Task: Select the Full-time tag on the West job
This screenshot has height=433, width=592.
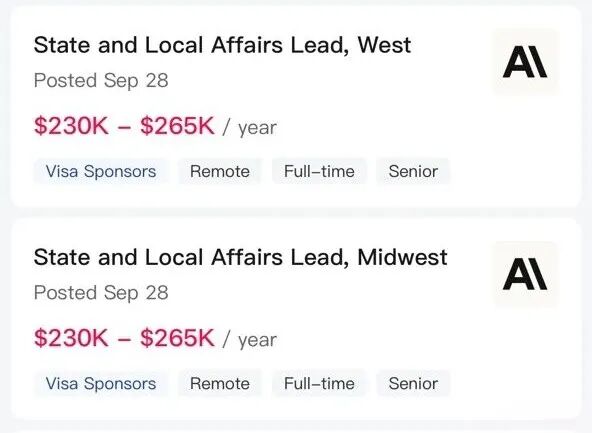Action: pos(319,171)
